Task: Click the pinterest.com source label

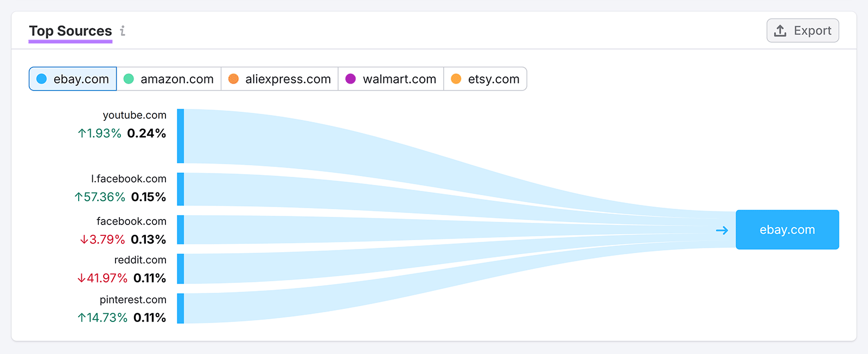Action: click(x=133, y=299)
